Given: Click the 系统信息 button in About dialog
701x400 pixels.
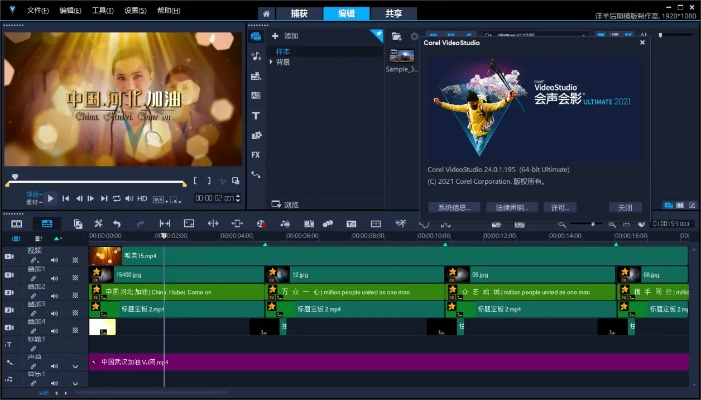Looking at the screenshot, I should coord(453,207).
